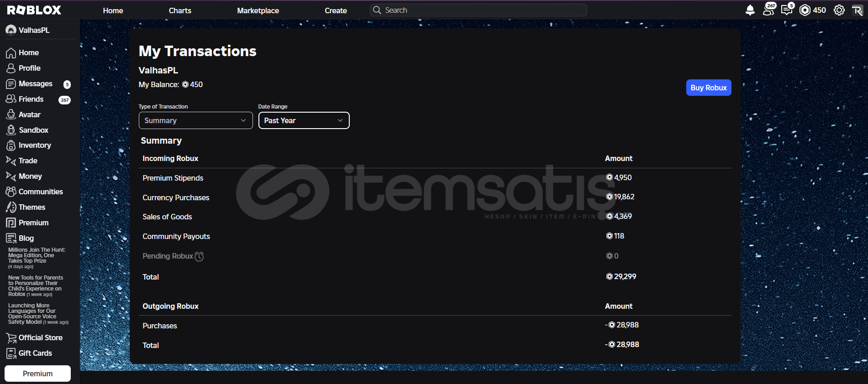This screenshot has width=868, height=384.
Task: Click into the Search field
Action: pos(478,10)
